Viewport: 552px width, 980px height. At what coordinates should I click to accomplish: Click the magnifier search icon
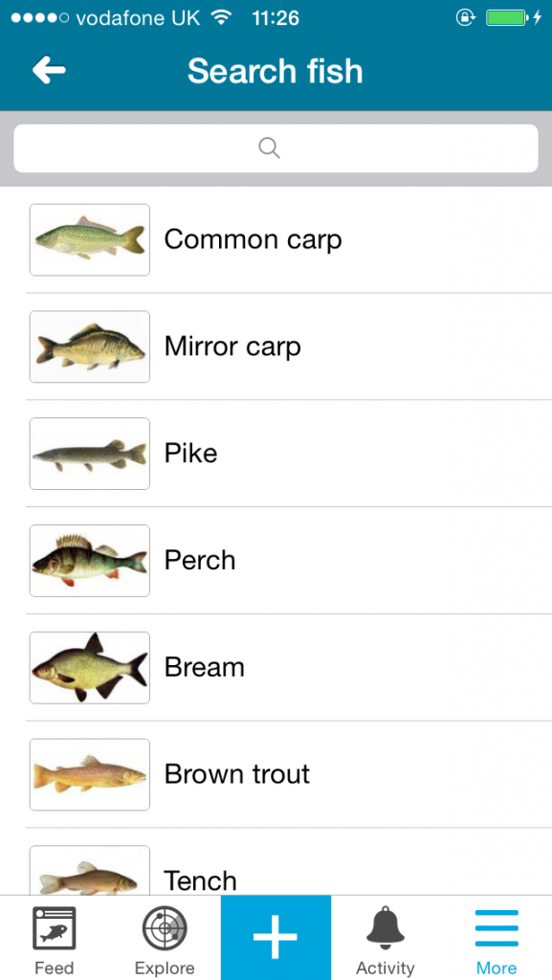pos(269,148)
